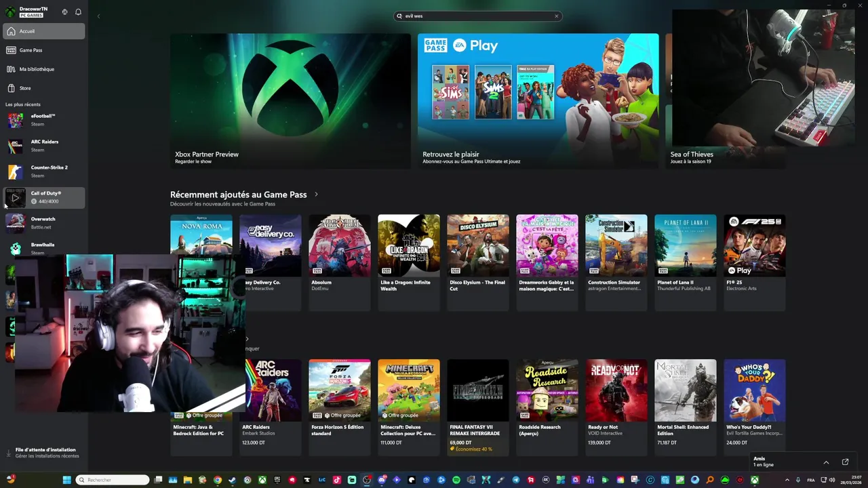The width and height of the screenshot is (868, 488).
Task: Open the Windows Start button
Action: [66, 480]
